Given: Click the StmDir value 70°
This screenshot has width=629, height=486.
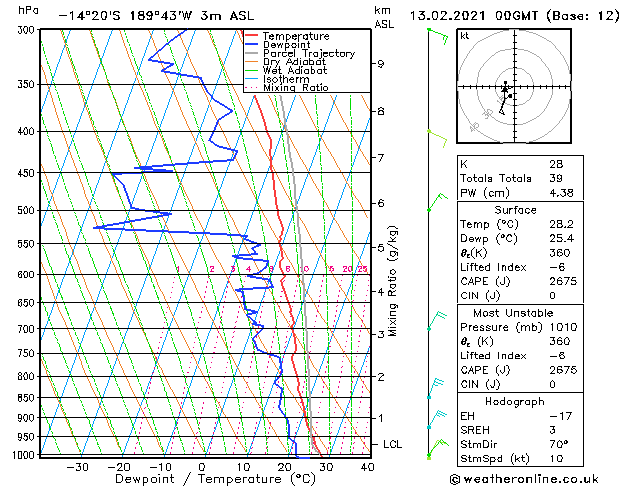Looking at the screenshot, I should [559, 444].
